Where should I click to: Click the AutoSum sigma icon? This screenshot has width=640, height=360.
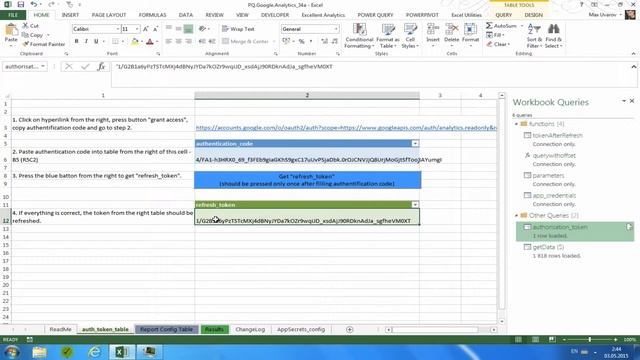click(489, 26)
